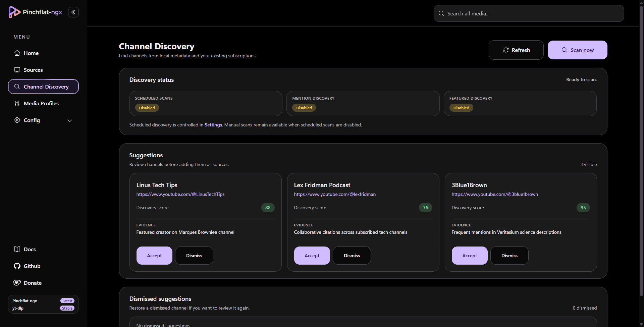The image size is (644, 327).
Task: Click the magnifier icon in search bar
Action: click(441, 13)
